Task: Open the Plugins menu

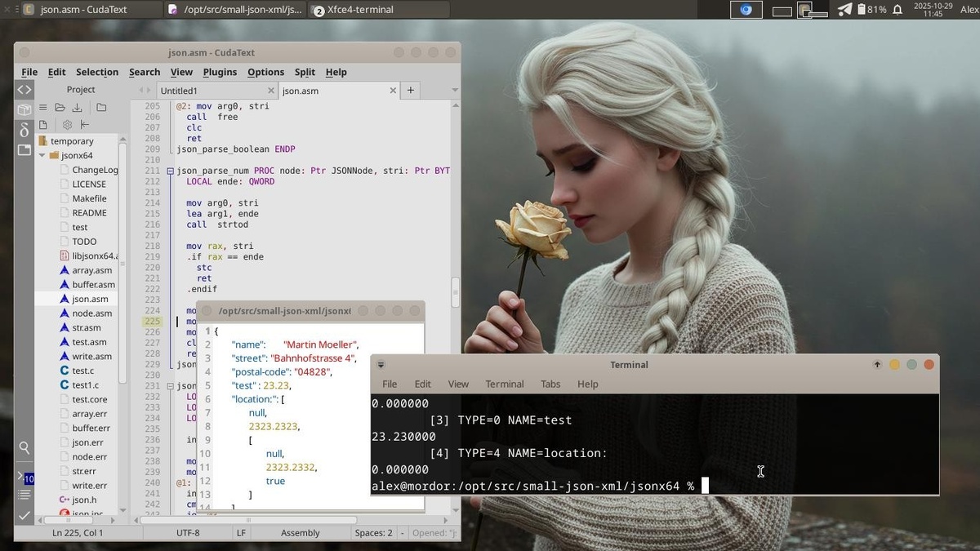Action: [x=220, y=72]
